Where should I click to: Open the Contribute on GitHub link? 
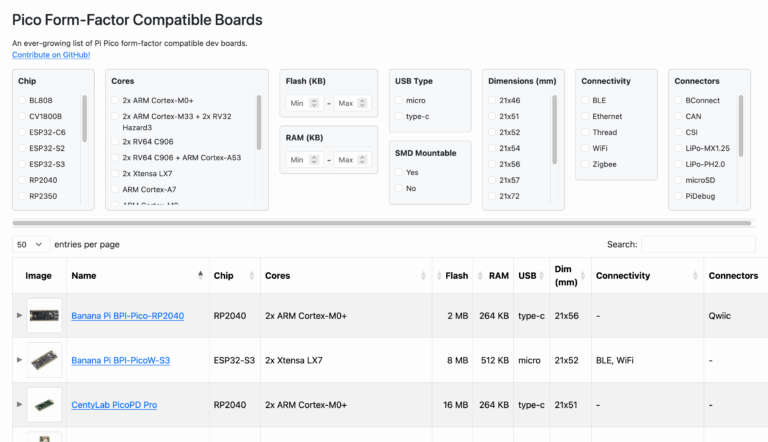tap(51, 55)
